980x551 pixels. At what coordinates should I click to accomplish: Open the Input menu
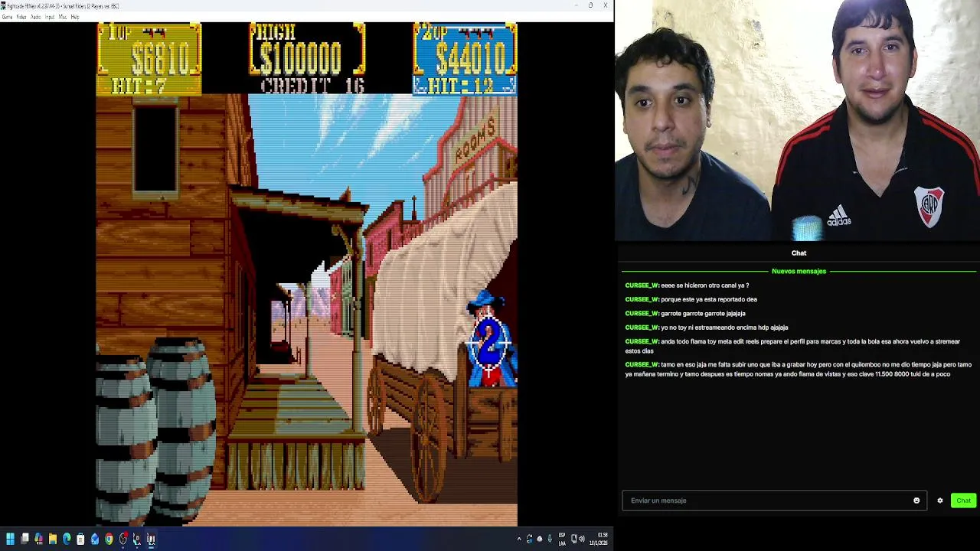pos(50,17)
